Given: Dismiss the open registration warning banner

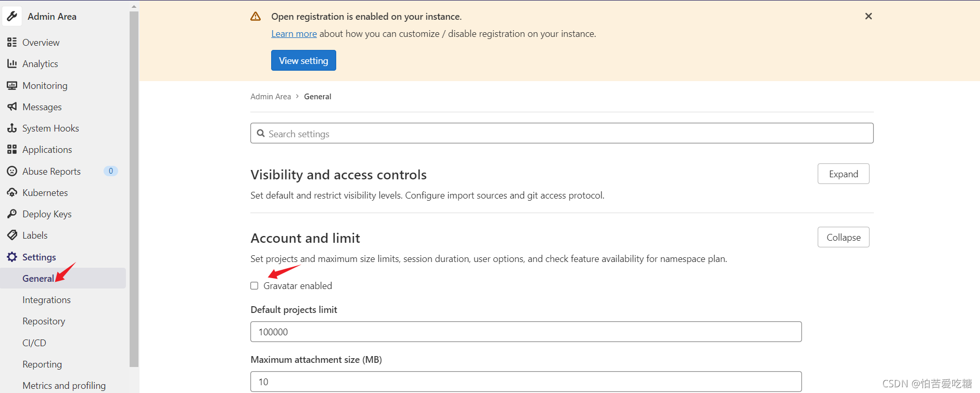Looking at the screenshot, I should tap(869, 16).
